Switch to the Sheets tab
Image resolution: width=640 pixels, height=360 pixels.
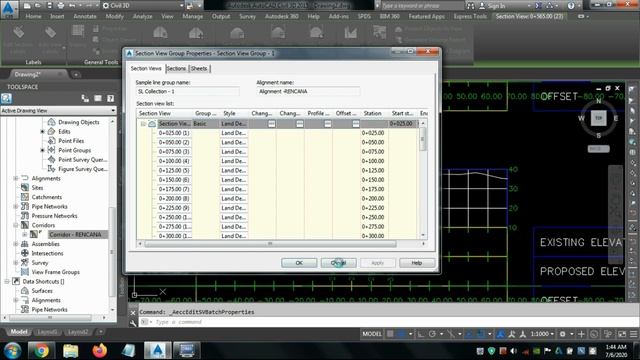(199, 69)
